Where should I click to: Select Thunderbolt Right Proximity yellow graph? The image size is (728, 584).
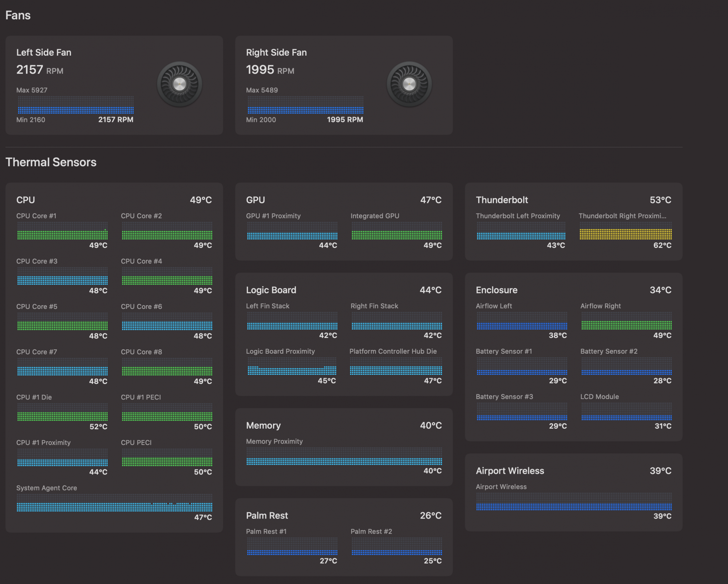coord(626,231)
